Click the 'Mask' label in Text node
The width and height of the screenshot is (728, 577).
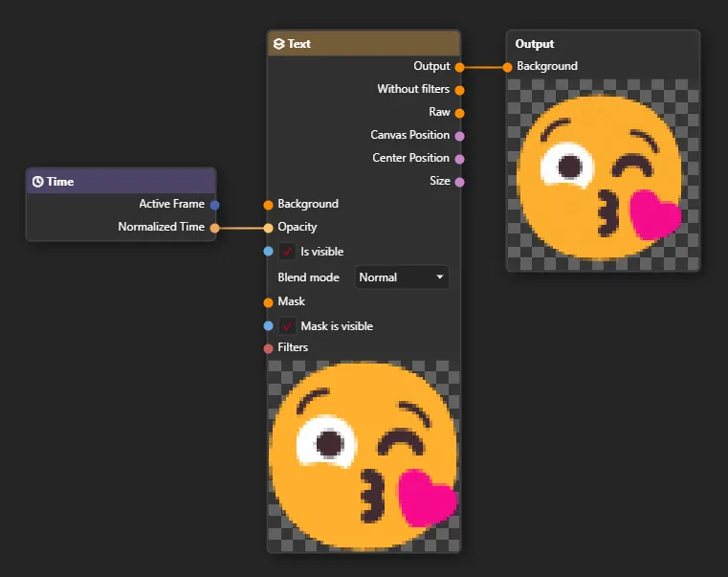291,301
